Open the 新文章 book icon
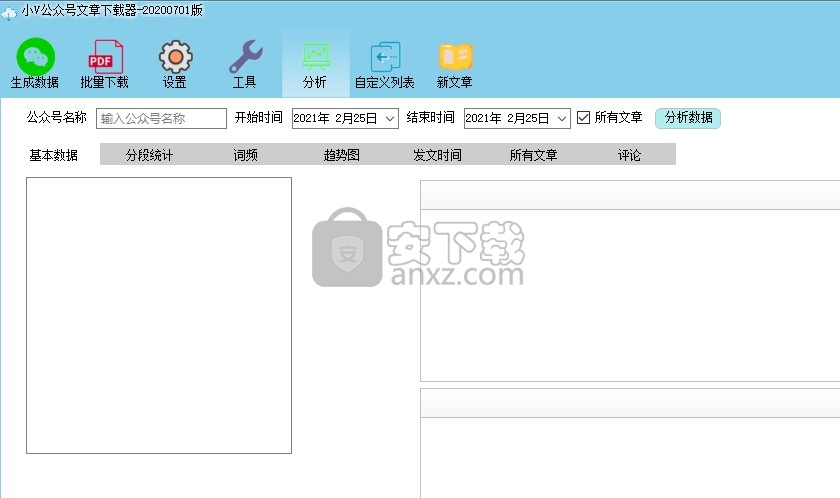840x498 pixels. click(455, 57)
